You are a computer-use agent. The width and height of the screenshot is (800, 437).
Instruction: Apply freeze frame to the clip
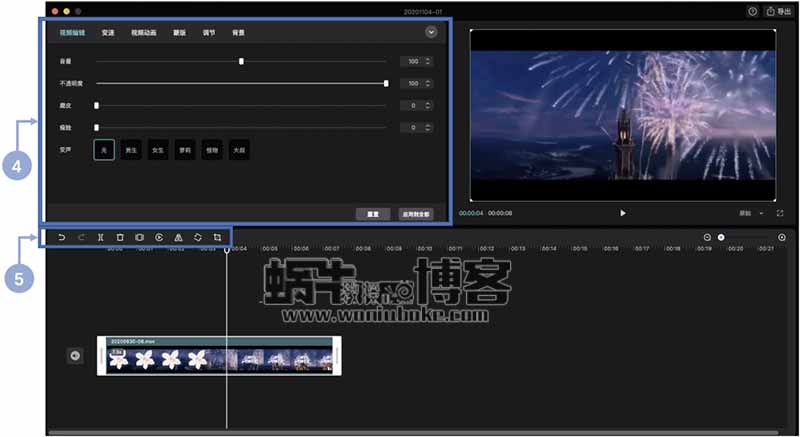tap(139, 237)
